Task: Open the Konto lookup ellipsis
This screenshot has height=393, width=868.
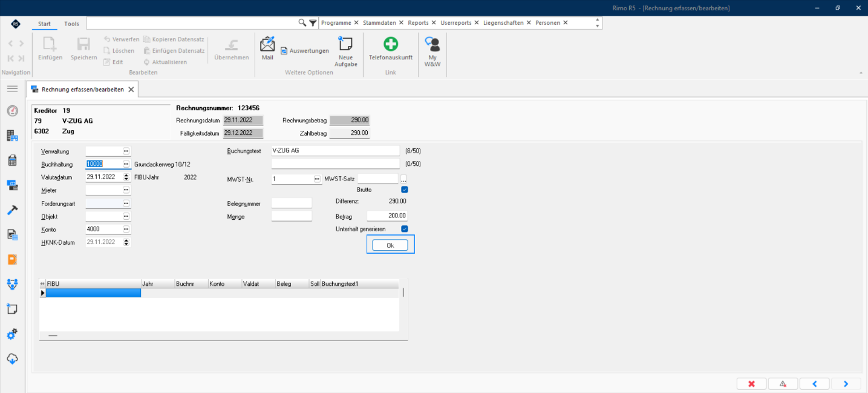Action: tap(126, 230)
